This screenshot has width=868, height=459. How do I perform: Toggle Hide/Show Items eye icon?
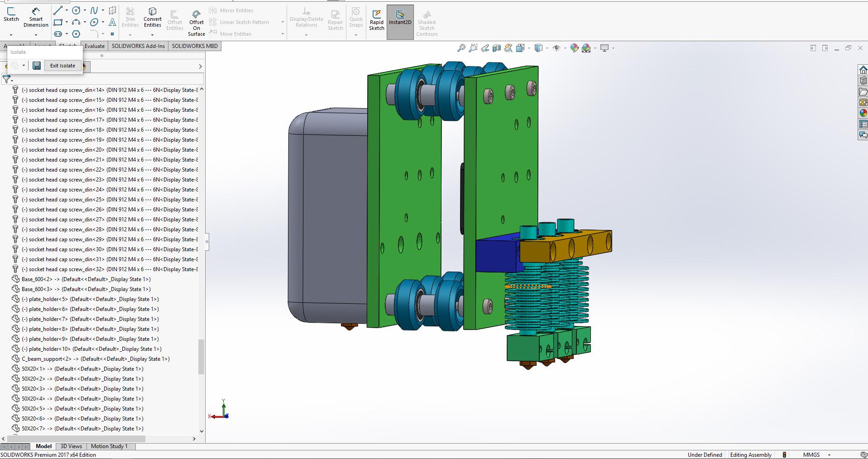[x=556, y=48]
